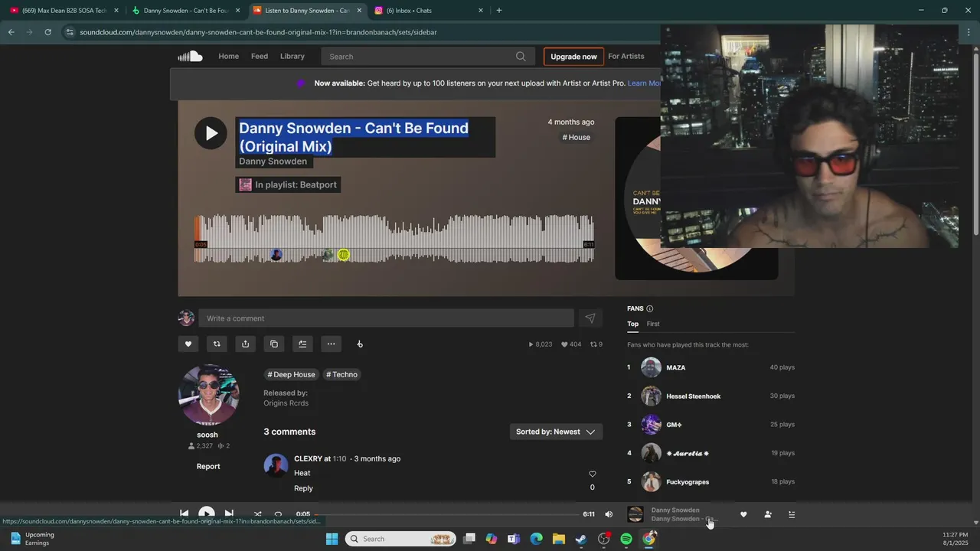Open the More options ellipsis menu

[331, 344]
